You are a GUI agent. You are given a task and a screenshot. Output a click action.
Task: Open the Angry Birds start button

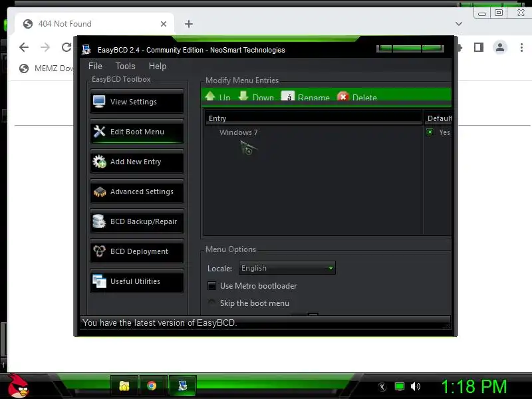click(19, 386)
